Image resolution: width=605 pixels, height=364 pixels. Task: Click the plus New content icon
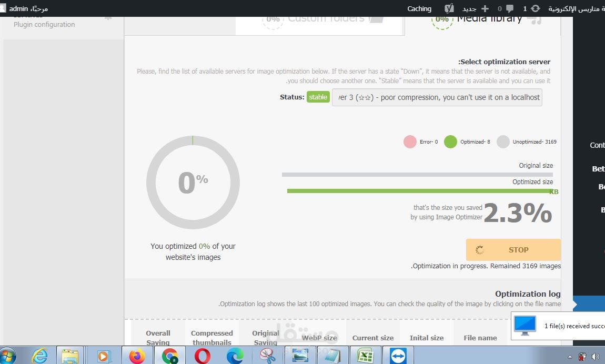[x=485, y=8]
